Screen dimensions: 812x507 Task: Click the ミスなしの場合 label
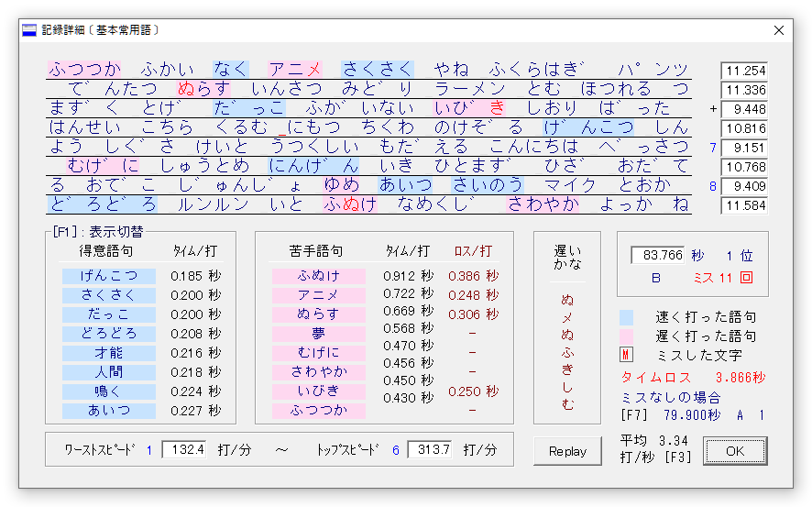[671, 397]
